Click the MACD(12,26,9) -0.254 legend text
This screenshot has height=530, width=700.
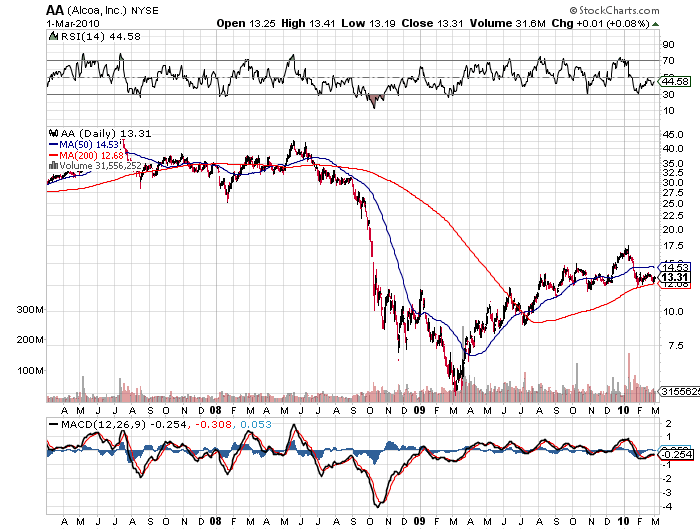tap(124, 424)
